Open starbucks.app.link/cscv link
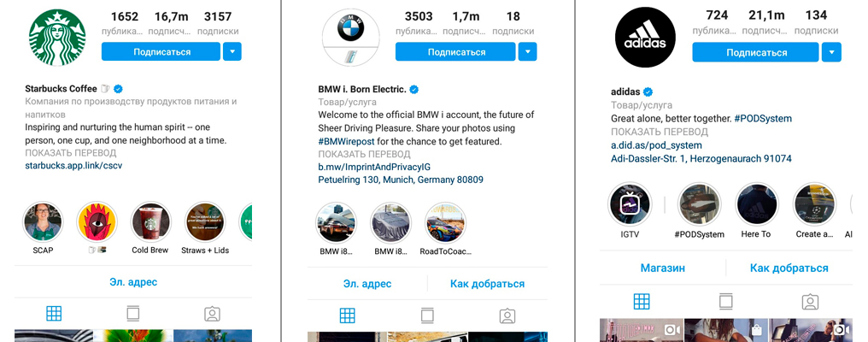The width and height of the screenshot is (868, 342). 73,166
